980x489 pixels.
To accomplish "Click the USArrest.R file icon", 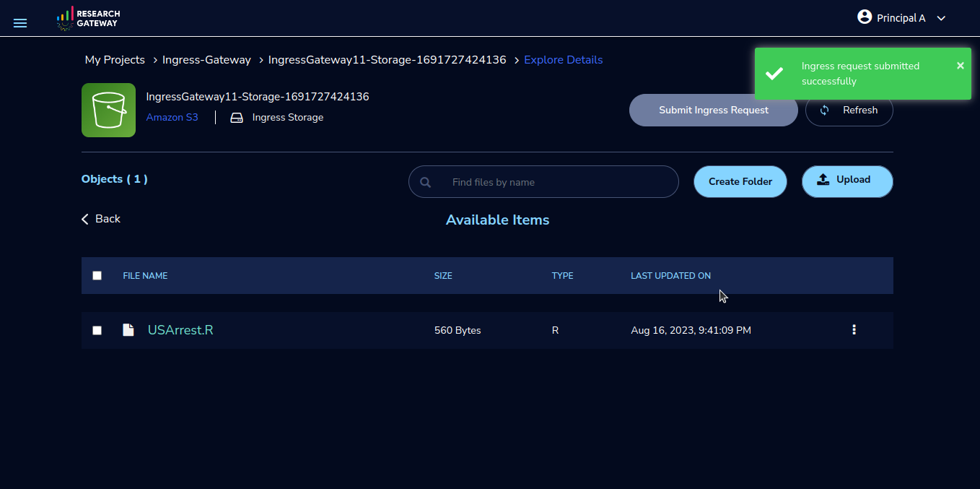I will point(128,330).
